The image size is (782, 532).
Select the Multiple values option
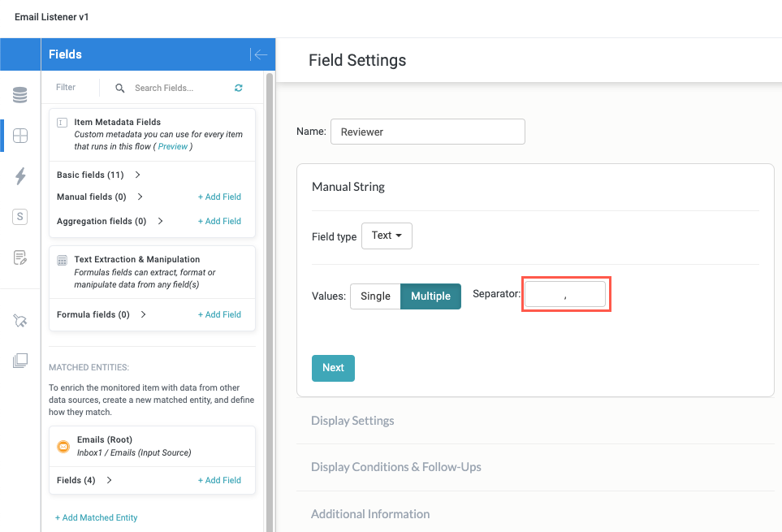click(x=430, y=296)
